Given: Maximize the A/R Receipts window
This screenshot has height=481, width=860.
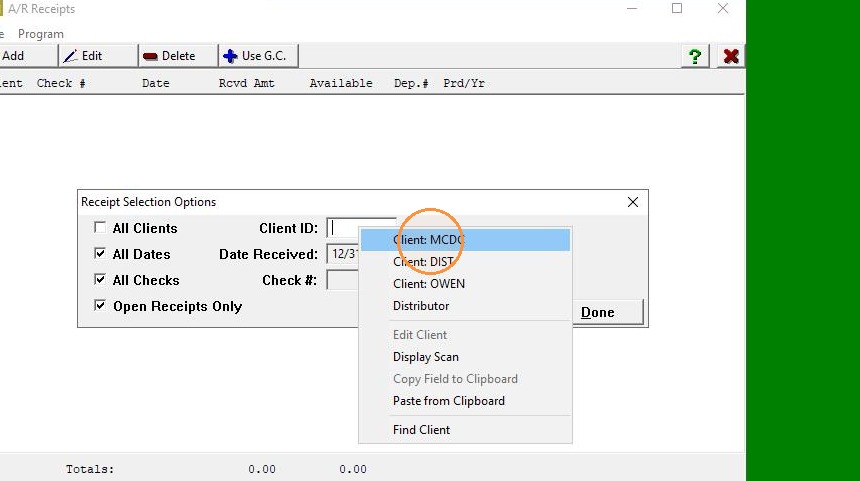Looking at the screenshot, I should 677,8.
